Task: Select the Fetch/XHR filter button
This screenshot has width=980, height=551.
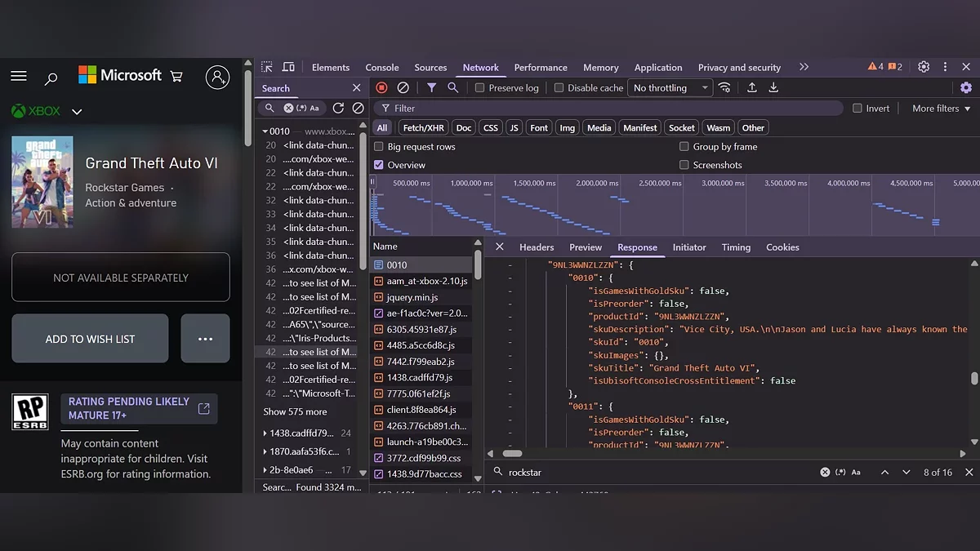Action: 424,128
